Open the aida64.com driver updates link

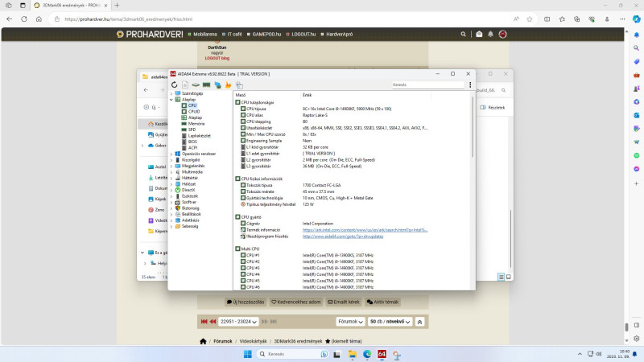pos(343,237)
